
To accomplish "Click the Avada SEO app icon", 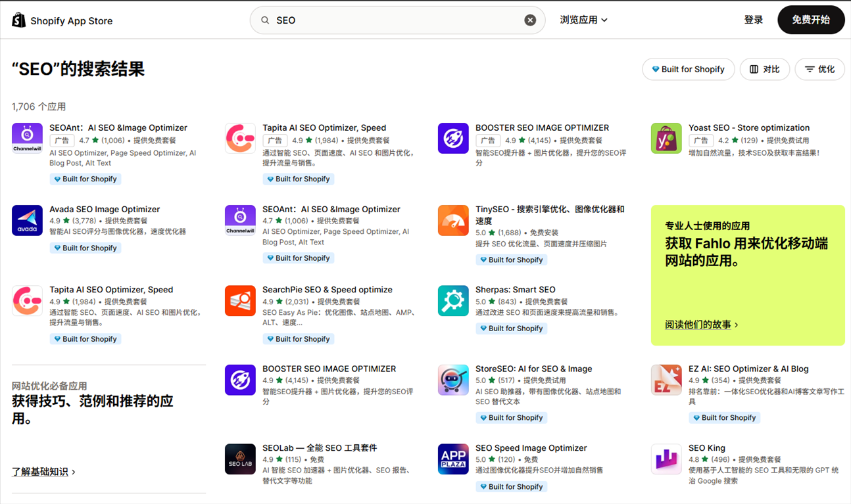I will tap(28, 219).
